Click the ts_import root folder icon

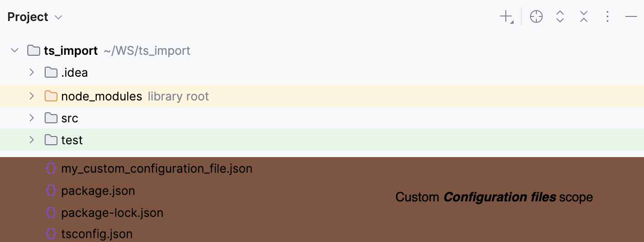[x=34, y=50]
